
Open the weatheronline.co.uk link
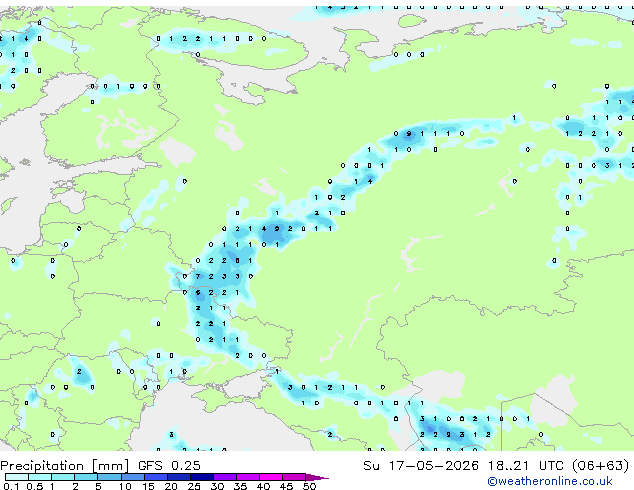(x=550, y=481)
